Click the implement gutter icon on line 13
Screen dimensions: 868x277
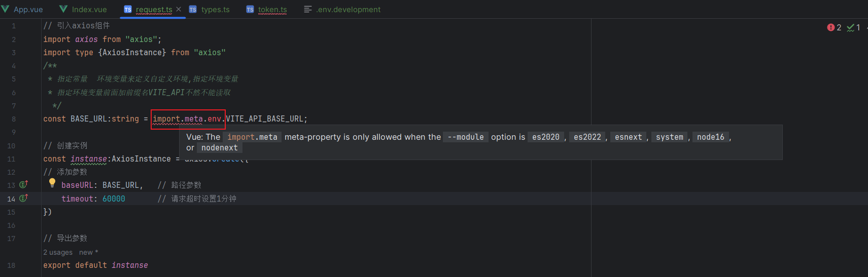23,185
